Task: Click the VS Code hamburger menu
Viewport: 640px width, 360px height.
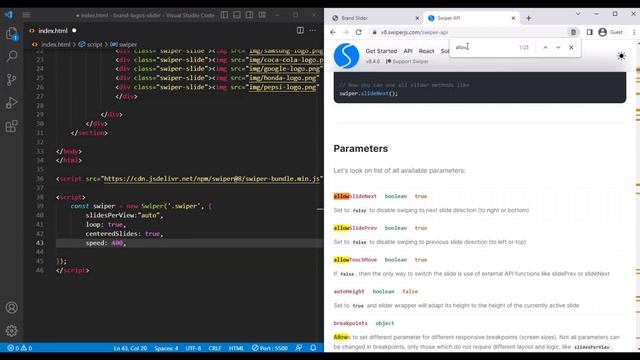Action: [27, 15]
